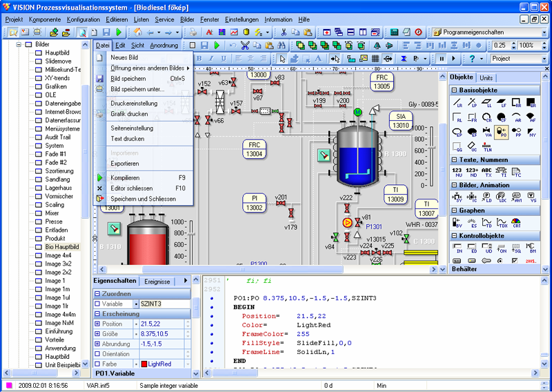552x392 pixels.
Task: Expand the Position property row
Action: [97, 324]
